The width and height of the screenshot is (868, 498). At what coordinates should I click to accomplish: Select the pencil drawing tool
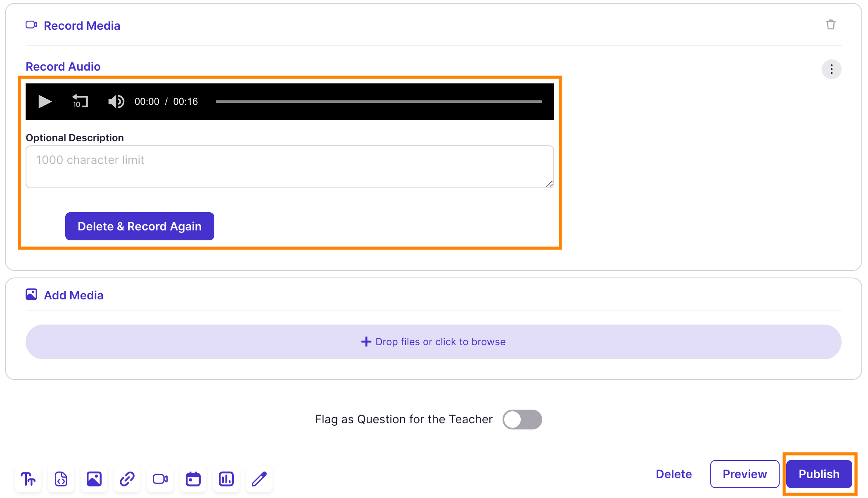tap(259, 479)
